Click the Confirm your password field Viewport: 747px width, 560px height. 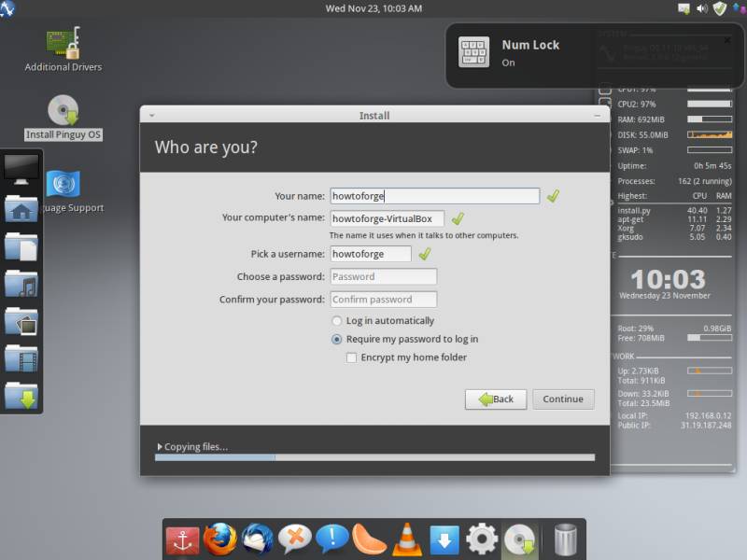click(x=383, y=300)
